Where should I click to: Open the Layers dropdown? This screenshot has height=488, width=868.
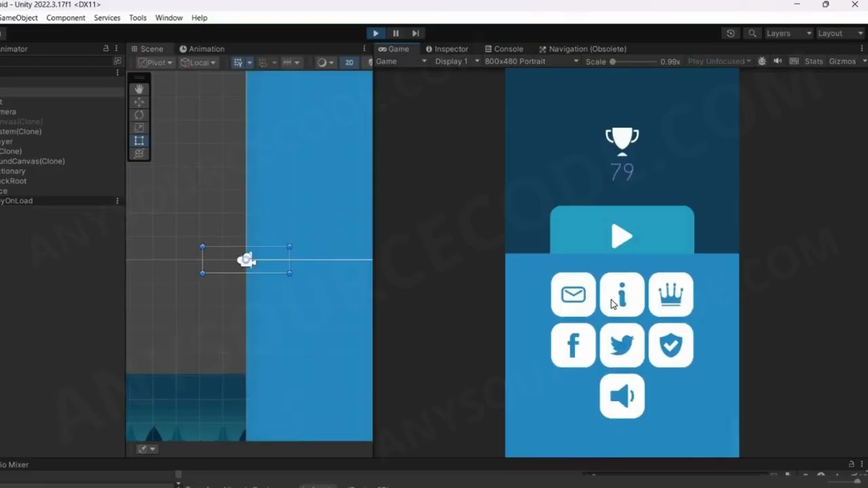[x=788, y=33]
